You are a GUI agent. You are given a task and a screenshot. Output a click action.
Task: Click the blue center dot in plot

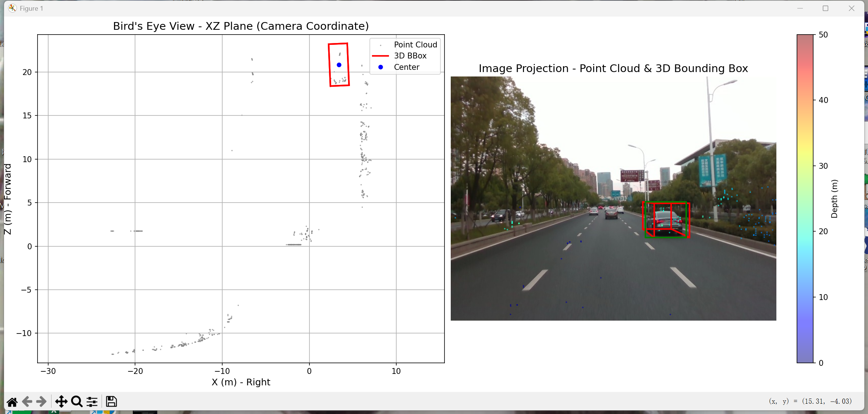point(339,65)
